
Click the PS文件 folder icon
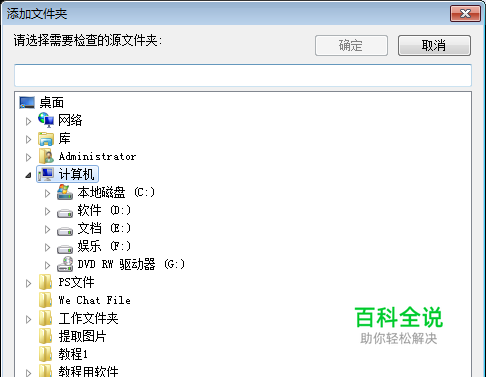click(45, 282)
